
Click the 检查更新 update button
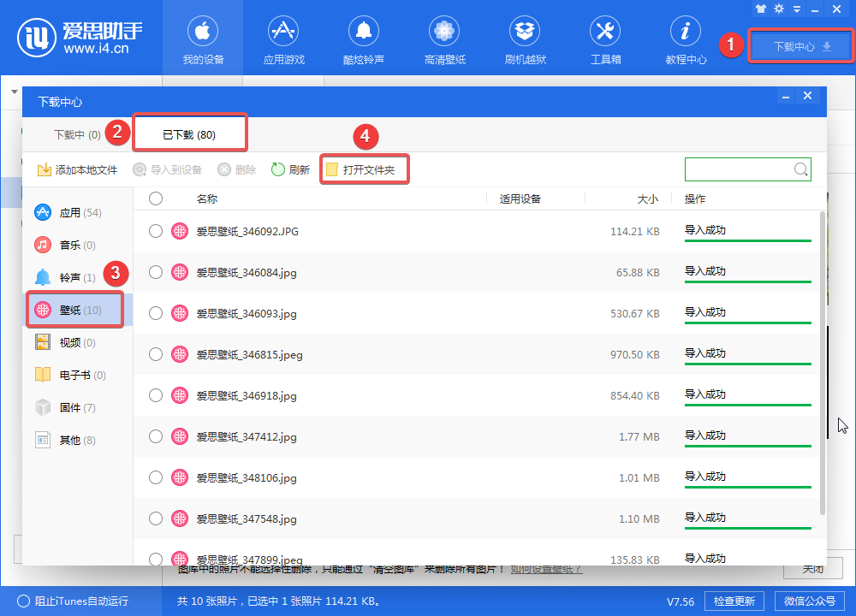(x=734, y=601)
